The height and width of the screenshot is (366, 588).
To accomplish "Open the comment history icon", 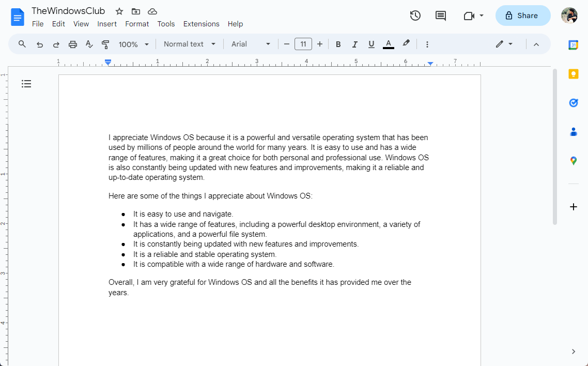I will click(x=441, y=16).
